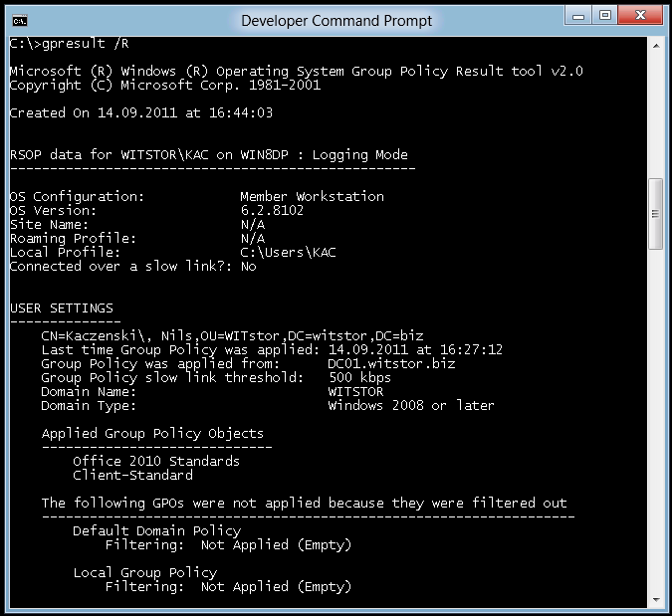Click the 'USER SETTINGS' heading
672x616 pixels.
(62, 308)
